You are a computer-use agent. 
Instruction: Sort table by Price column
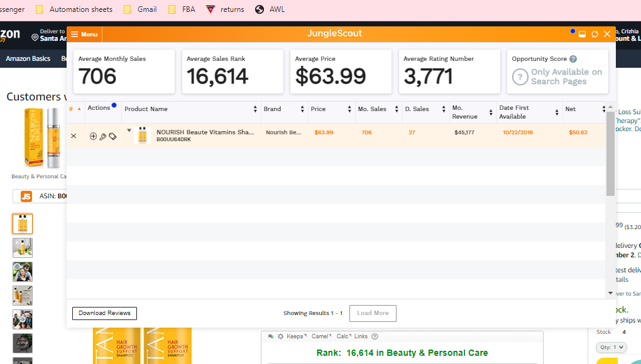pos(349,109)
